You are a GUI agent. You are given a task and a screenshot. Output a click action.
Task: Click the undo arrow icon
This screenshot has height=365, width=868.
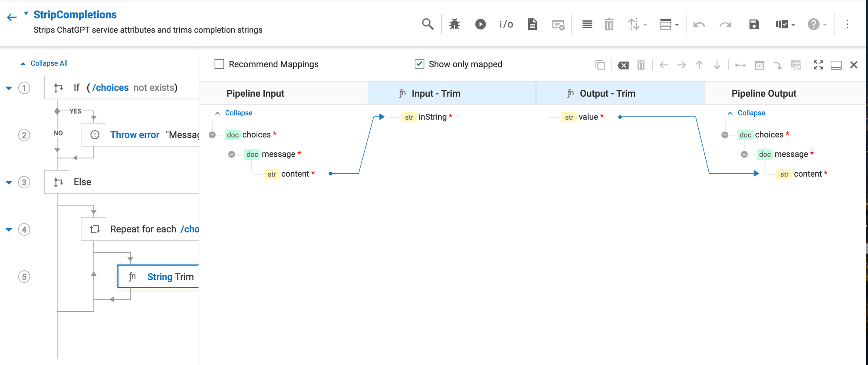point(699,24)
